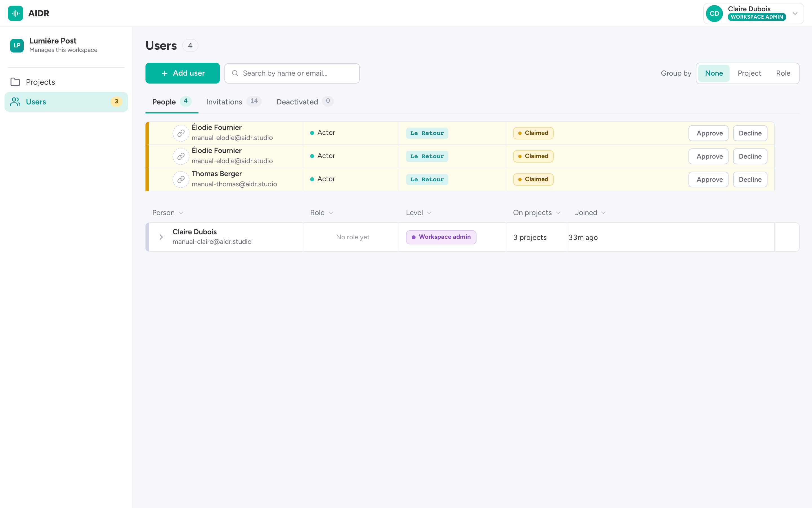812x508 pixels.
Task: Sort by the On projects column
Action: coord(537,213)
